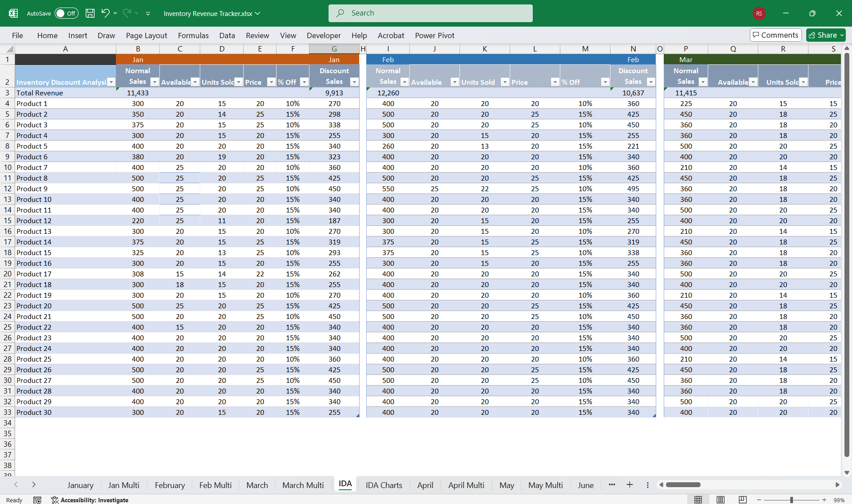
Task: Click the Restore Down window icon
Action: [x=812, y=13]
